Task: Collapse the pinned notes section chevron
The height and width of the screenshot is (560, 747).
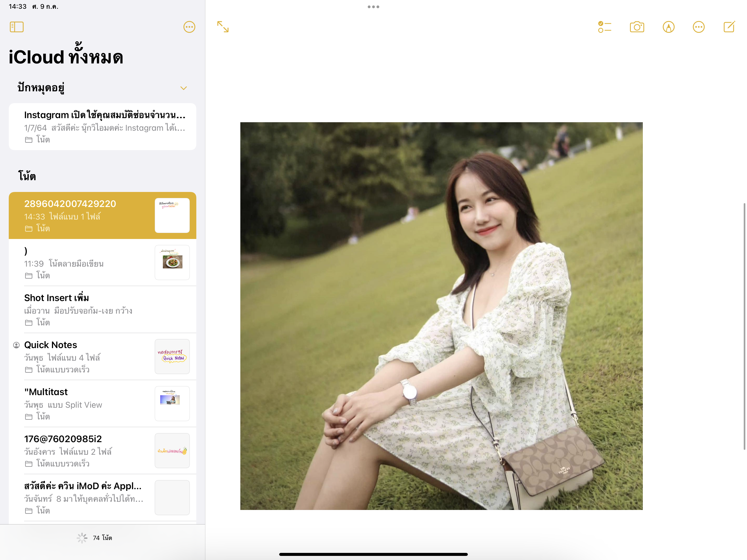Action: (x=183, y=88)
